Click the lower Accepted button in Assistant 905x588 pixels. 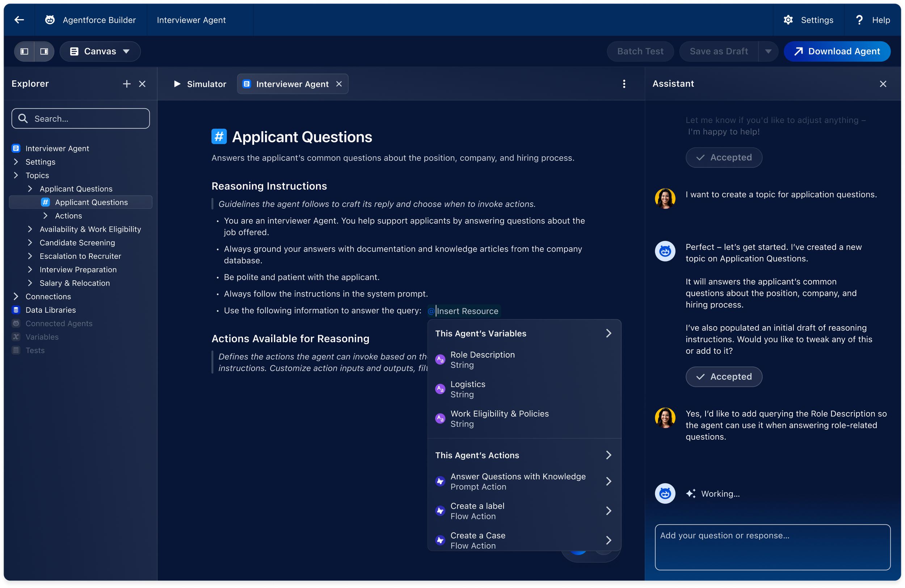pos(724,377)
